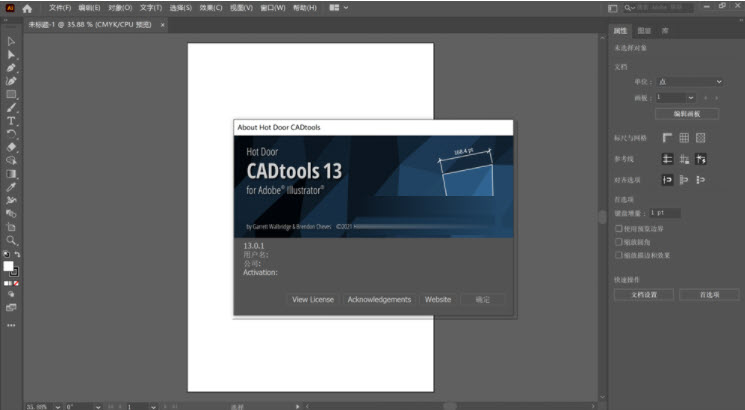Open the Edit(E) menu
Viewport: 745px width, 410px height.
pyautogui.click(x=89, y=8)
